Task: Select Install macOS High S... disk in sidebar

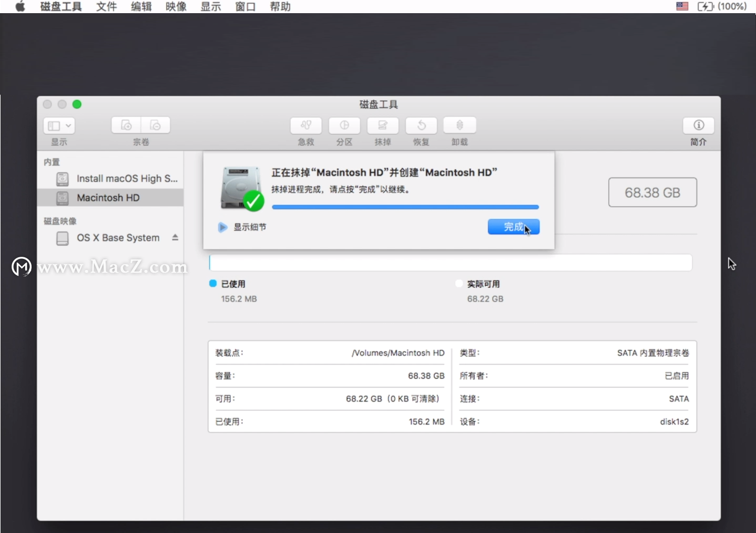Action: click(110, 178)
